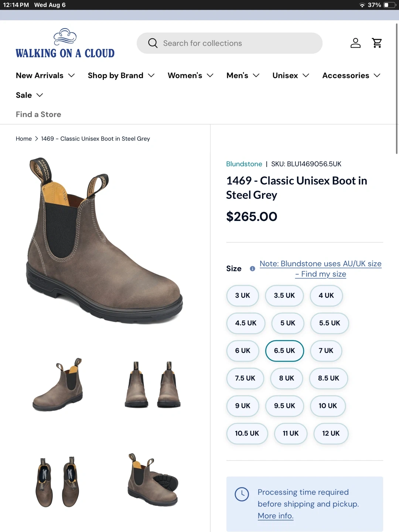Screen dimensions: 399x532
Task: Click the account login icon
Action: pos(355,43)
